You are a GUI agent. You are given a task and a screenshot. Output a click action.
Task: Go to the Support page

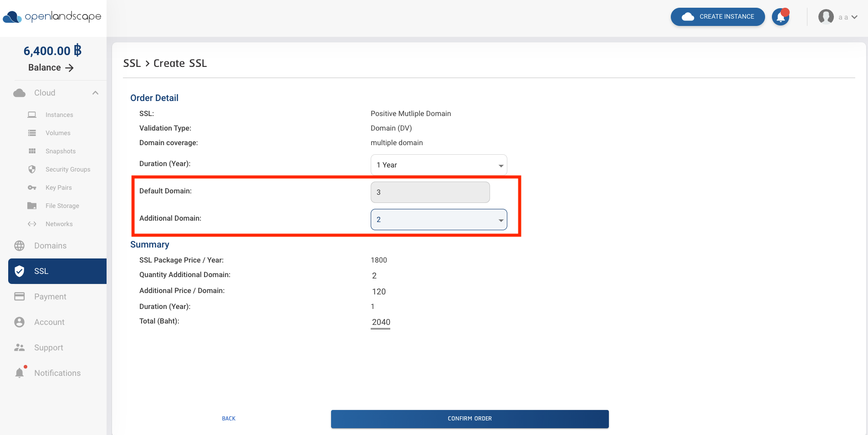(x=48, y=347)
